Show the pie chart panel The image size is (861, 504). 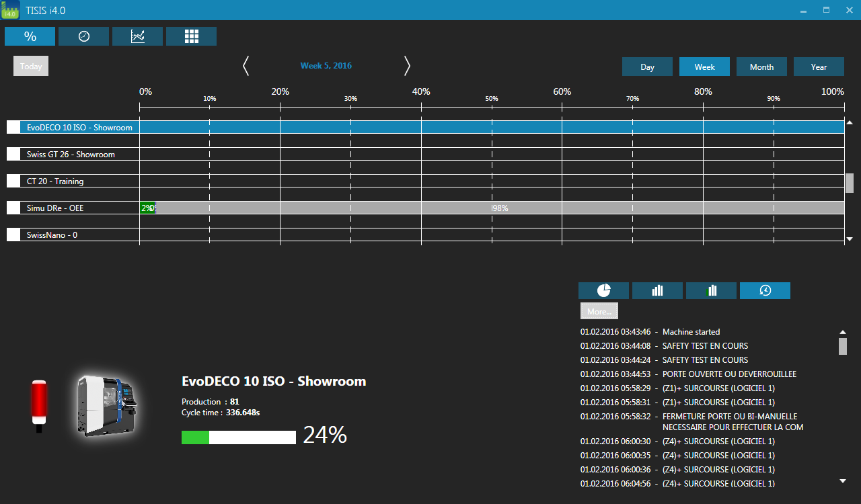tap(603, 290)
